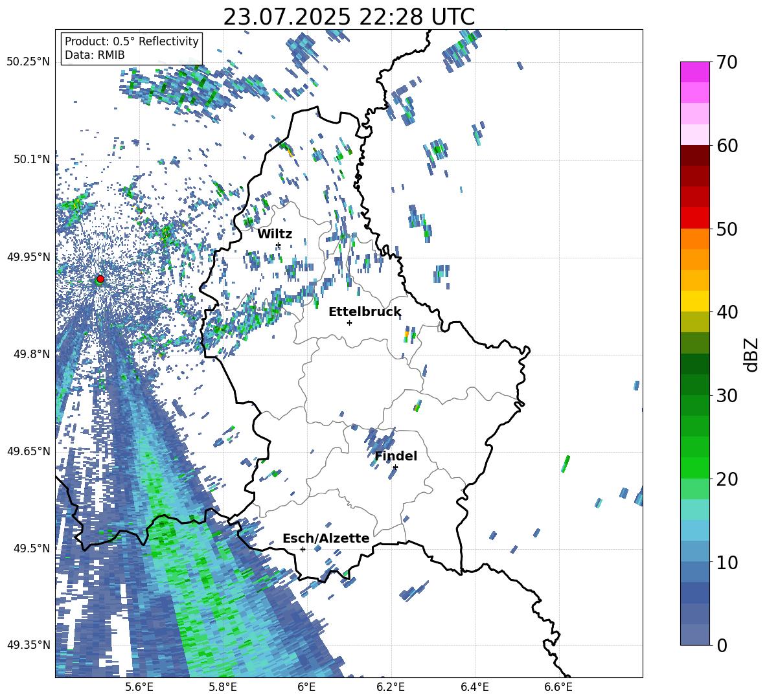Click the 6°E longitude label
Viewport: 767px width, 700px height.
tap(306, 687)
